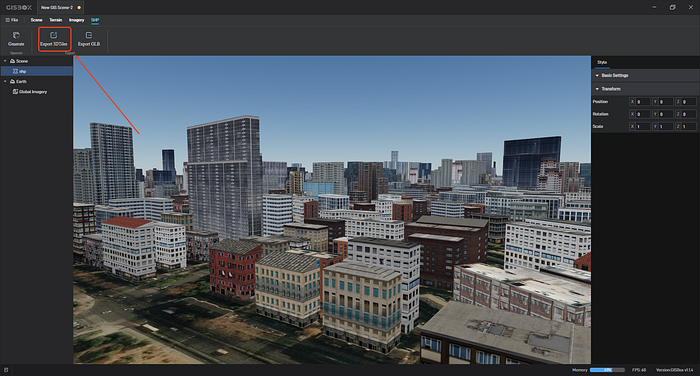Click the Scene folder icon in tree
700x376 pixels.
(12, 61)
